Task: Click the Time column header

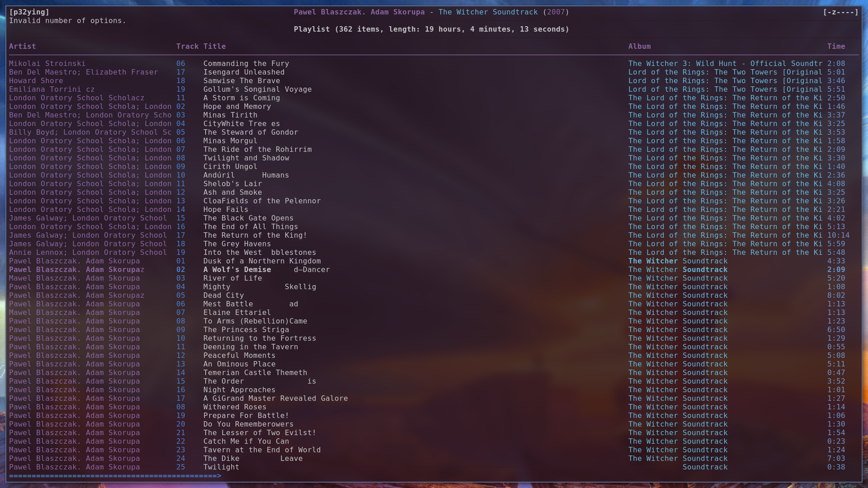Action: [836, 46]
